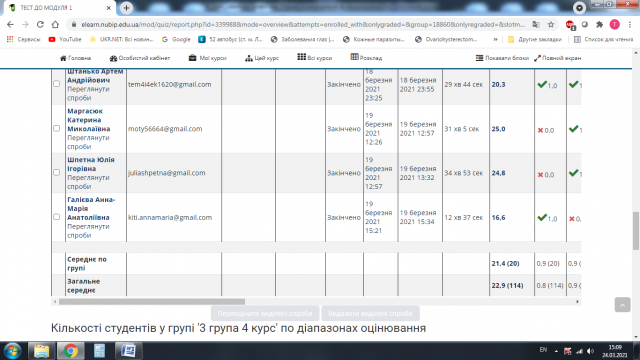This screenshot has height=360, width=640.
Task: Open the grade 20,3 for Штанько
Action: 498,84
